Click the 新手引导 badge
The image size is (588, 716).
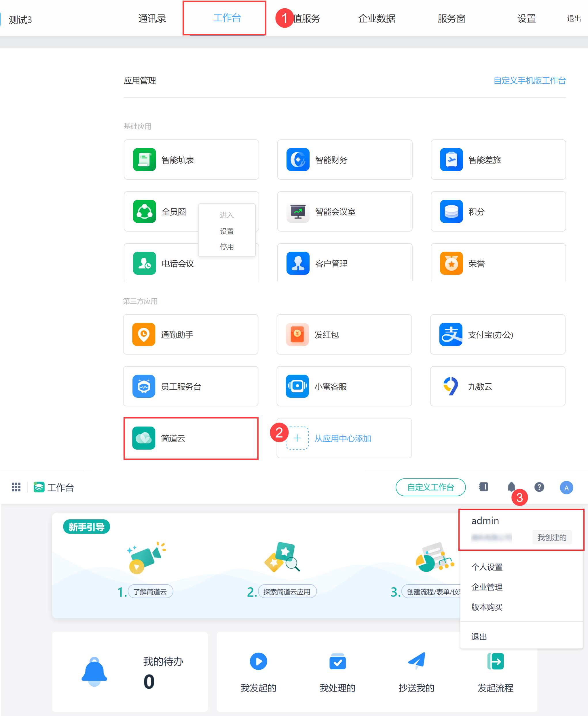[x=87, y=527]
